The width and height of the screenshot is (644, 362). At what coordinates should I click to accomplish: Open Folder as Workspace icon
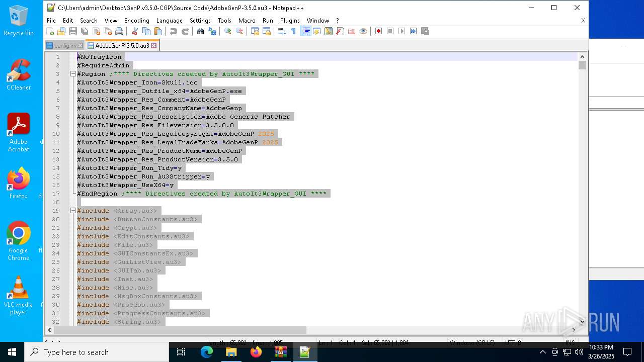[352, 31]
